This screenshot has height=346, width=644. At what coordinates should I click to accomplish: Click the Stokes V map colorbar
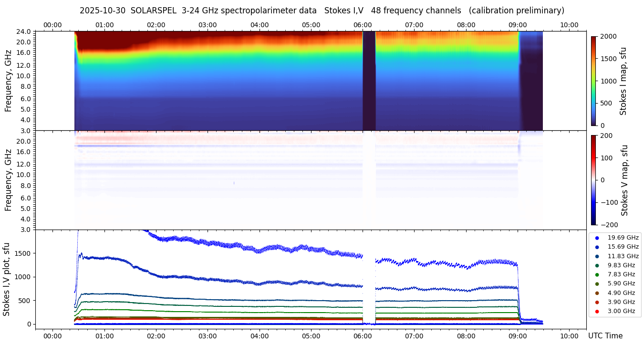point(593,180)
